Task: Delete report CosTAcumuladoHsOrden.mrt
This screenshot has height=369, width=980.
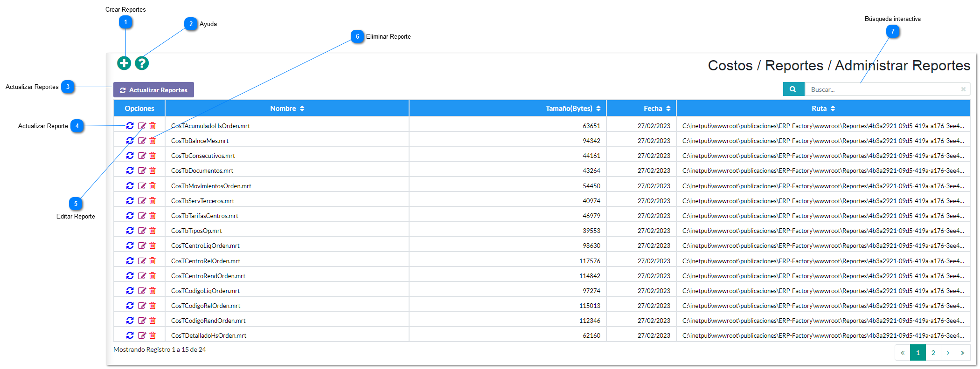Action: [153, 126]
